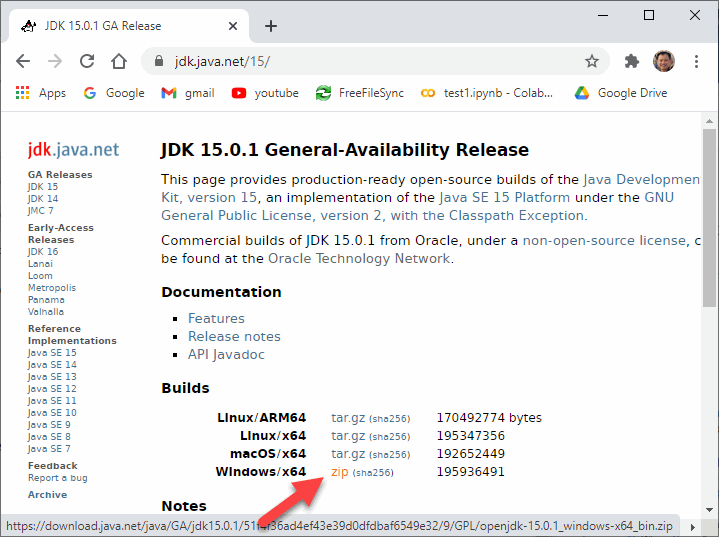Open the Extensions puzzle piece icon
Screen dimensions: 719x537
click(x=632, y=61)
